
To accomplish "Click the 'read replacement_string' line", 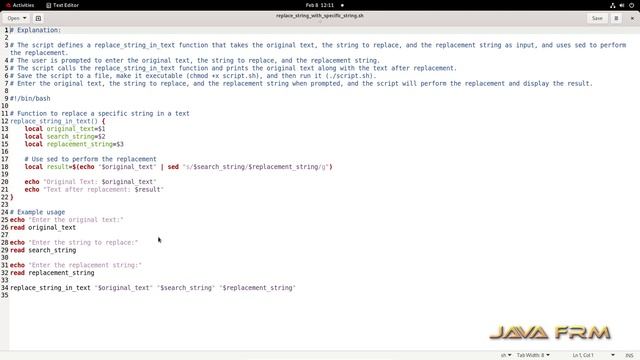I will pos(52,273).
